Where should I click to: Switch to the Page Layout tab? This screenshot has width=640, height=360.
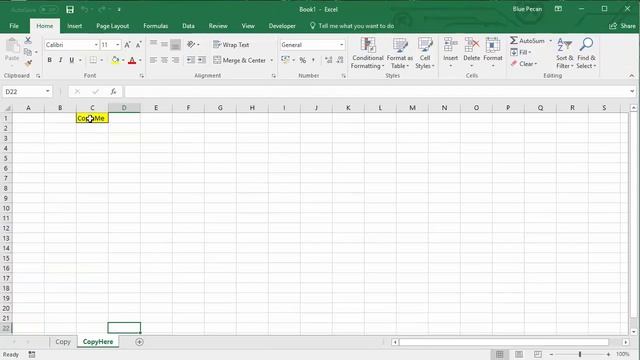tap(113, 26)
